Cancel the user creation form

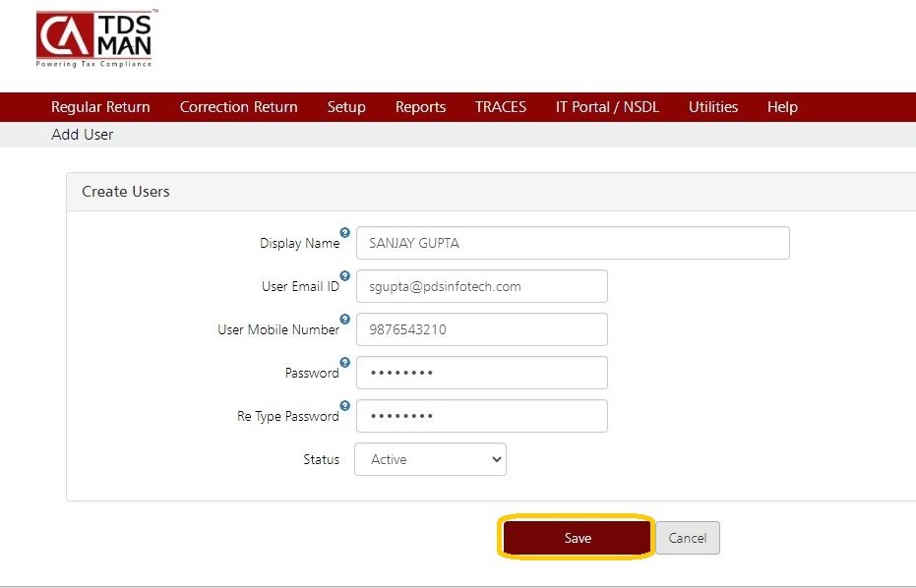click(687, 537)
